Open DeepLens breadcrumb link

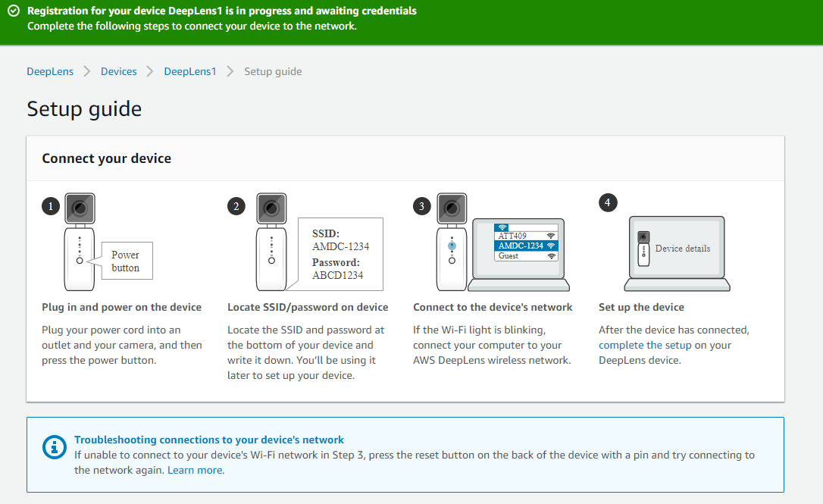click(50, 71)
